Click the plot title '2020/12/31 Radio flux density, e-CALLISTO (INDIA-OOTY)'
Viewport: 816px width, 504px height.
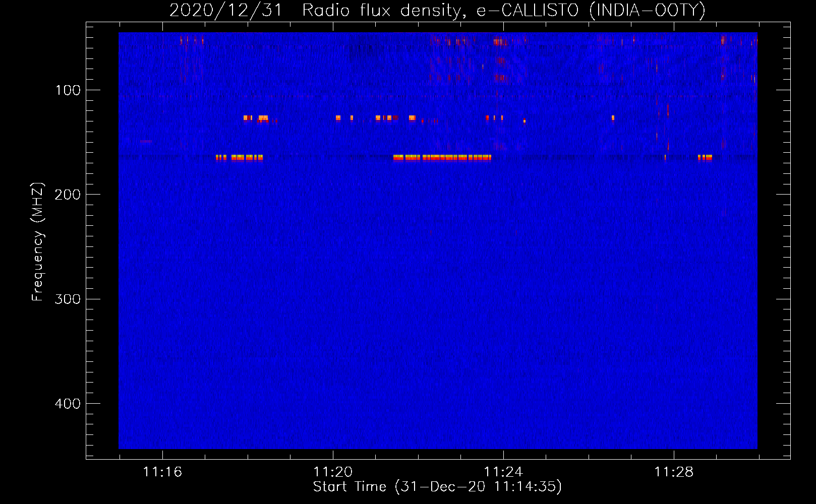pyautogui.click(x=437, y=10)
